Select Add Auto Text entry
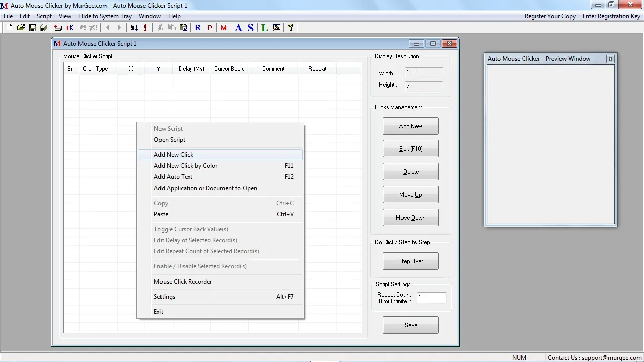This screenshot has height=362, width=644. 220,177
